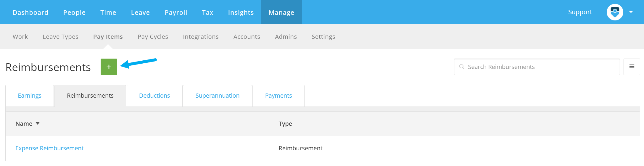Open the Superannuation tab
The width and height of the screenshot is (644, 166).
pyautogui.click(x=218, y=96)
